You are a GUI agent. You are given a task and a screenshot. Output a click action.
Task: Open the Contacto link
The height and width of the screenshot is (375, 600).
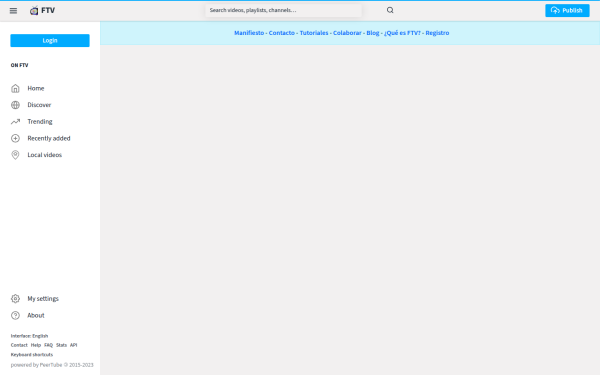click(x=282, y=33)
